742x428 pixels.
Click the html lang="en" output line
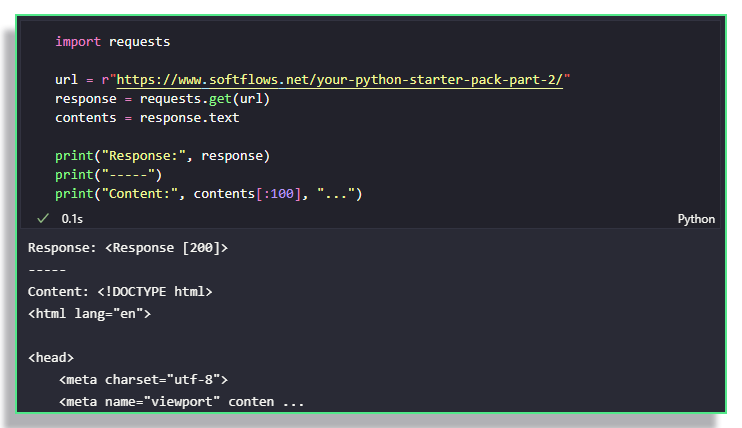tap(89, 313)
